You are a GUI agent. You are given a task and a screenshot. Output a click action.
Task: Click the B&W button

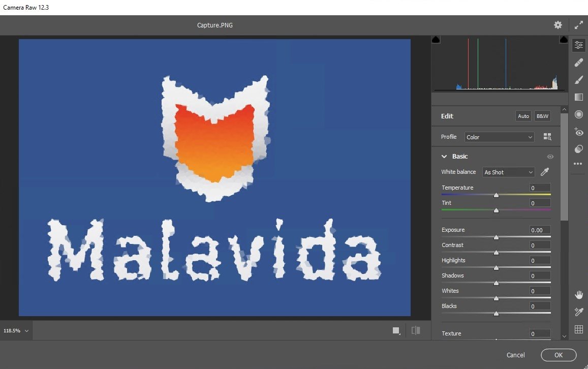(x=542, y=116)
